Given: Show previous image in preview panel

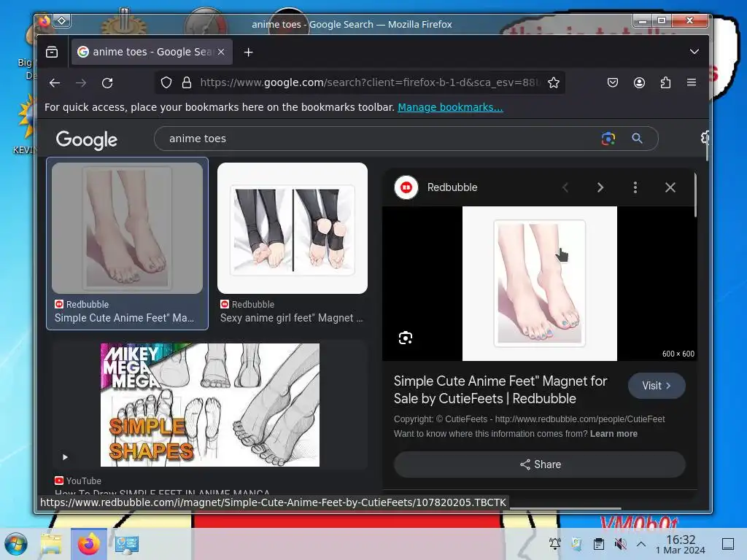Looking at the screenshot, I should (565, 187).
